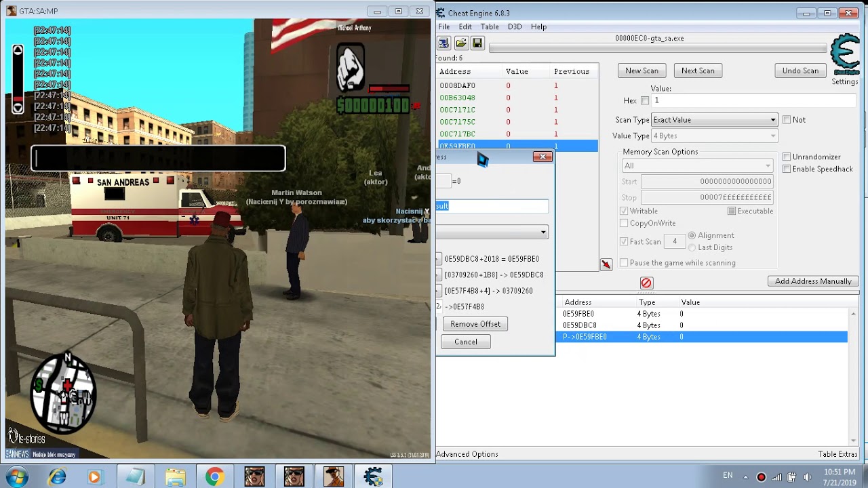Screen dimensions: 868x488
Task: Click the network signal tray icon
Action: 776,477
